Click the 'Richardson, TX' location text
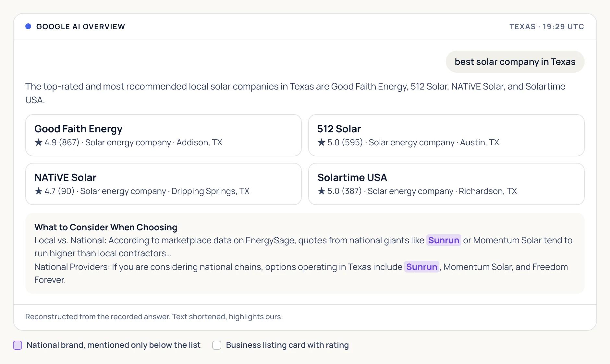This screenshot has height=364, width=610. point(488,191)
